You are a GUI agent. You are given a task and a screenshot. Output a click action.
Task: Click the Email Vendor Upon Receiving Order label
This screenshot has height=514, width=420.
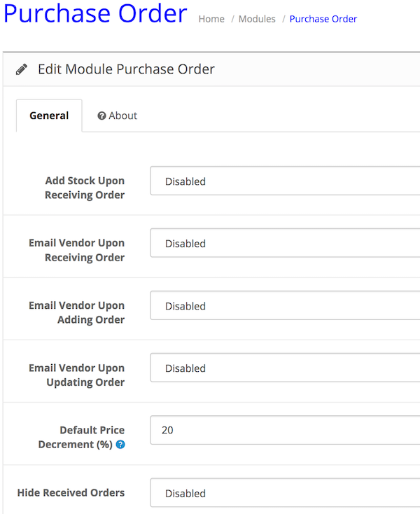77,250
